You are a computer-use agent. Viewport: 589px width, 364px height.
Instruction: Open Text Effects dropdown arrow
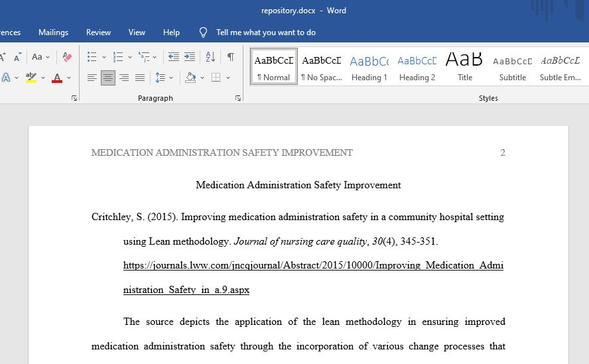[x=17, y=78]
